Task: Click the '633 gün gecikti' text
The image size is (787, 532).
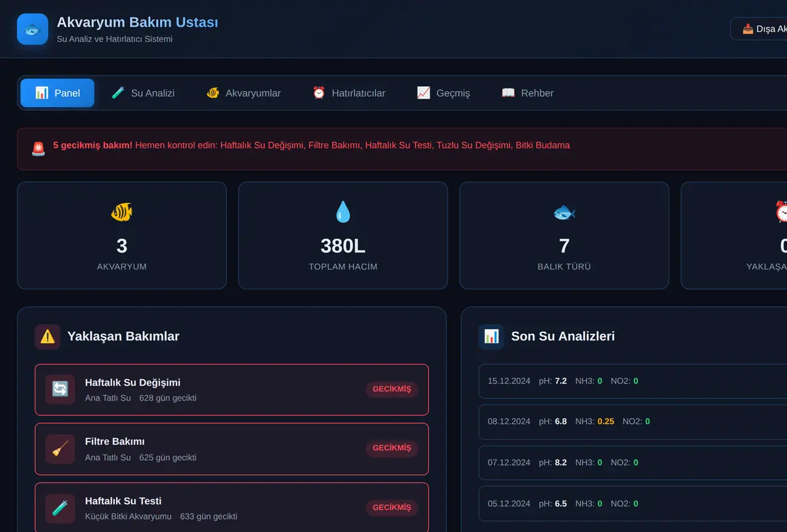Action: pos(209,516)
